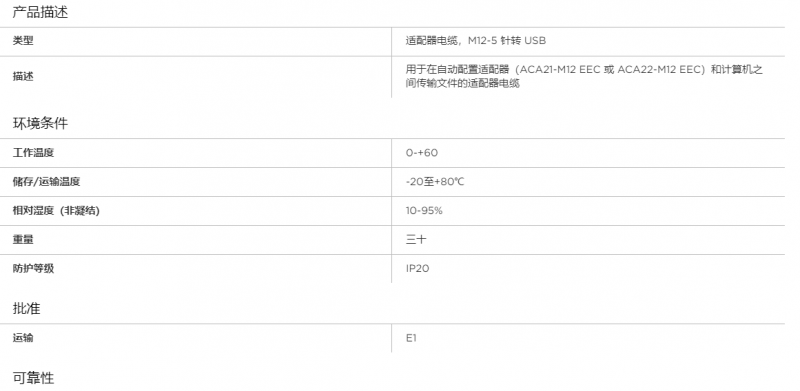Click the 产品描述 section heading
This screenshot has width=800, height=391.
click(x=40, y=12)
